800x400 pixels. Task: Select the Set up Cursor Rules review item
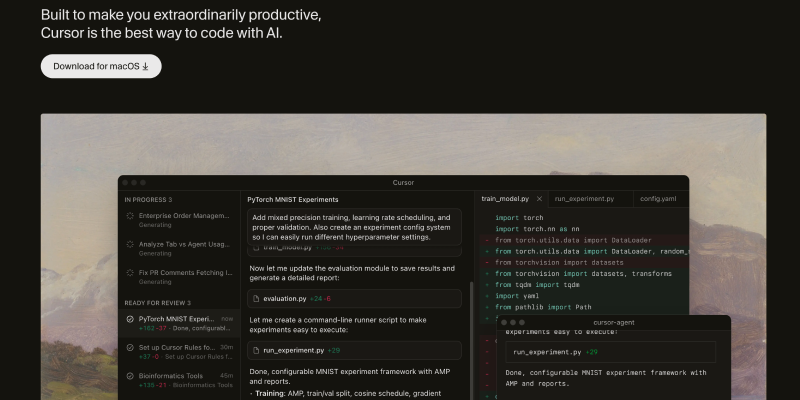pos(179,352)
